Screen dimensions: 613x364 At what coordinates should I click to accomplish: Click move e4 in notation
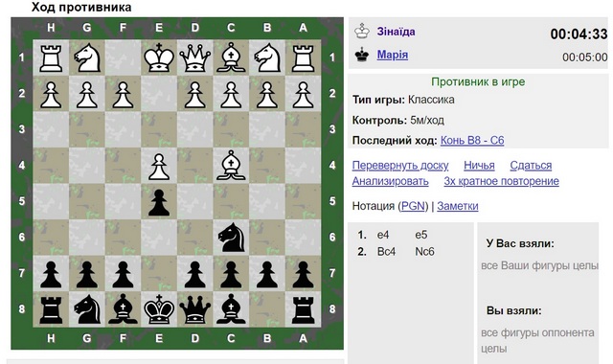[x=383, y=235]
